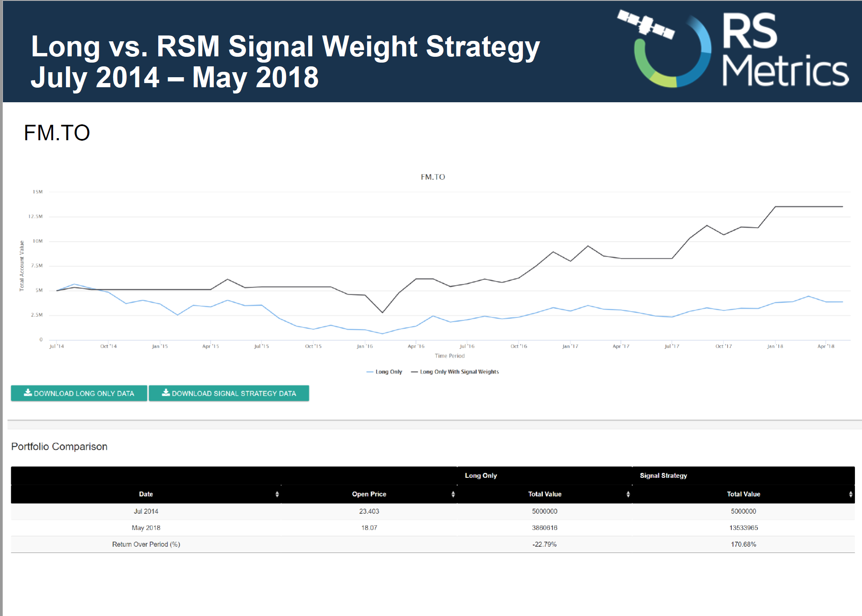862x616 pixels.
Task: Click the blue Long Only legend line swatch
Action: tap(370, 372)
